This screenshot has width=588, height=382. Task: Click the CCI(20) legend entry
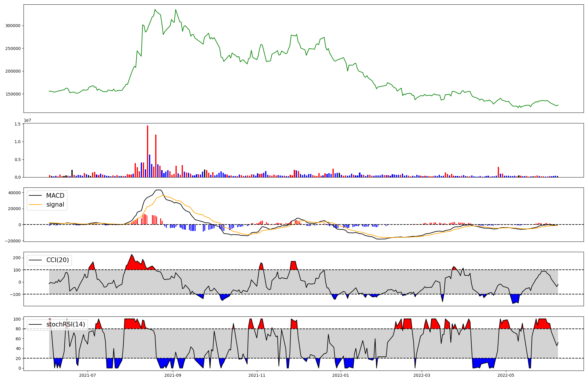coord(58,260)
